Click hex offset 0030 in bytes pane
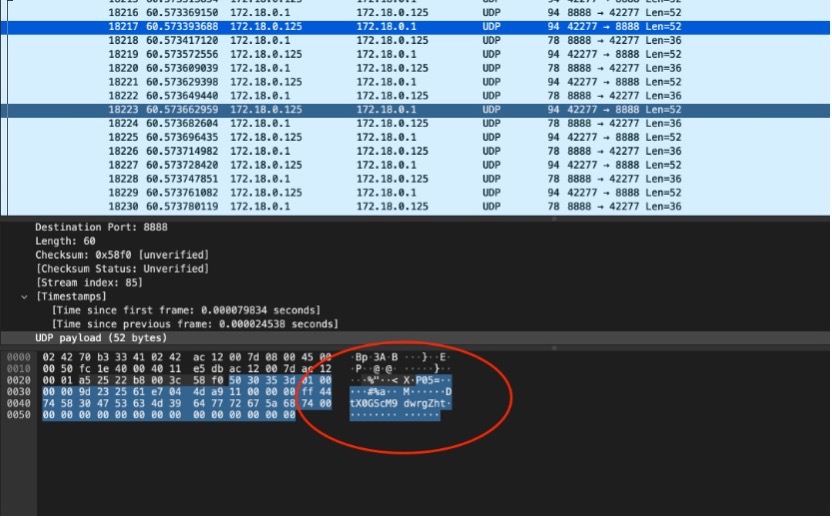The width and height of the screenshot is (832, 518). pyautogui.click(x=19, y=392)
